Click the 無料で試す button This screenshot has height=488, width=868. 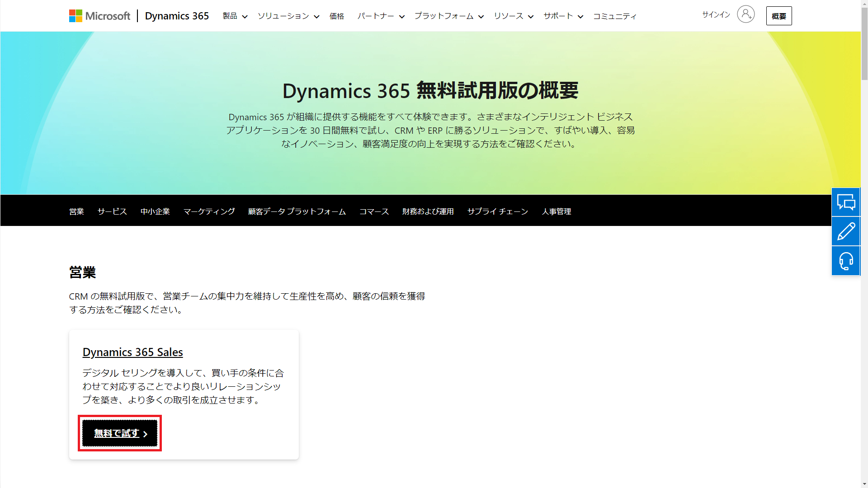(120, 433)
